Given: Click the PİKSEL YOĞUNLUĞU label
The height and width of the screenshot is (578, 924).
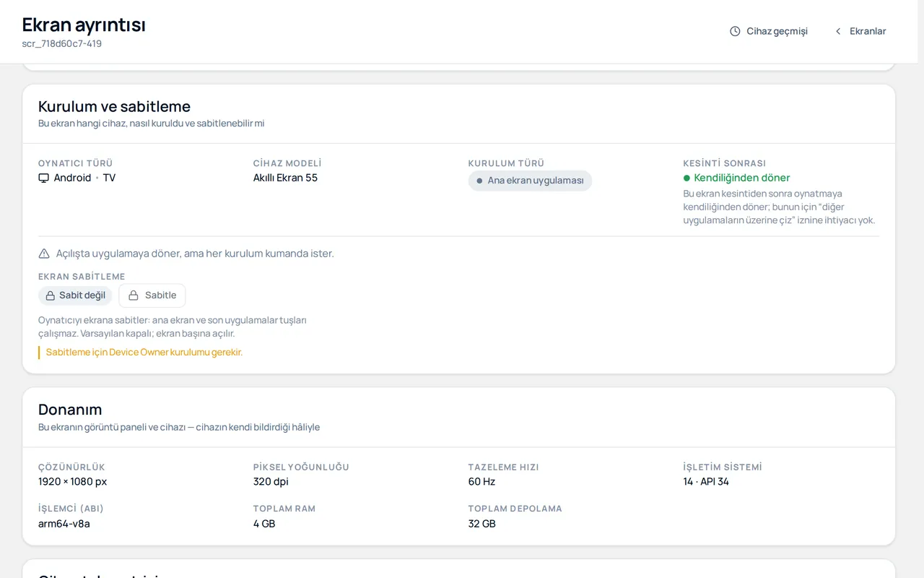Looking at the screenshot, I should click(x=301, y=467).
